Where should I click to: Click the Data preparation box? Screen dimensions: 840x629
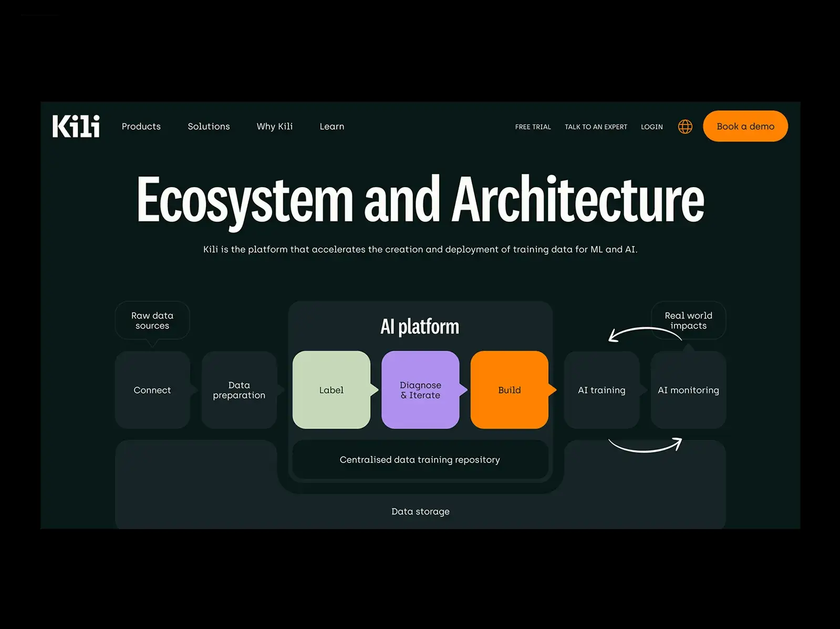pyautogui.click(x=239, y=390)
